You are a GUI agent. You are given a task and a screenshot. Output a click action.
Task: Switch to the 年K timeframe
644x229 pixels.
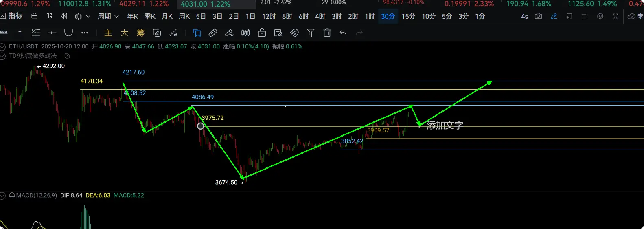tap(133, 16)
